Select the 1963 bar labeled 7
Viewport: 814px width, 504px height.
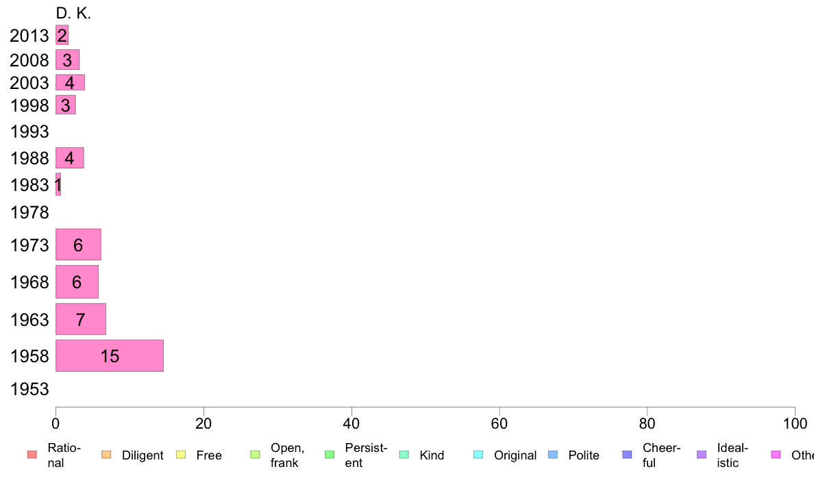pos(81,319)
